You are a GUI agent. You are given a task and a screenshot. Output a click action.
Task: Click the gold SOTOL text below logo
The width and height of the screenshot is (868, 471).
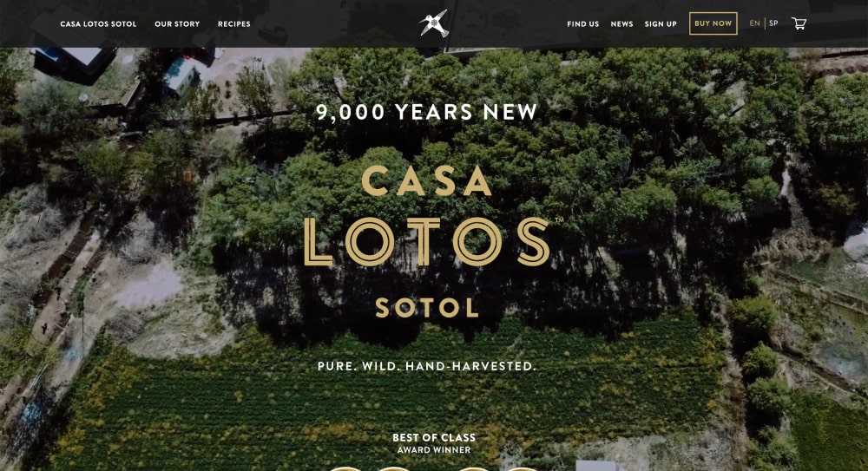pos(427,308)
